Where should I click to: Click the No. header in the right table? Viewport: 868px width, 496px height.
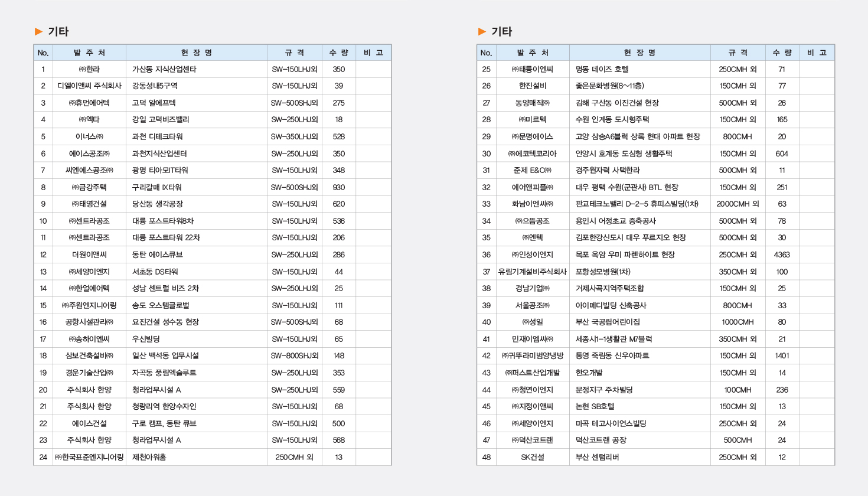coord(486,53)
